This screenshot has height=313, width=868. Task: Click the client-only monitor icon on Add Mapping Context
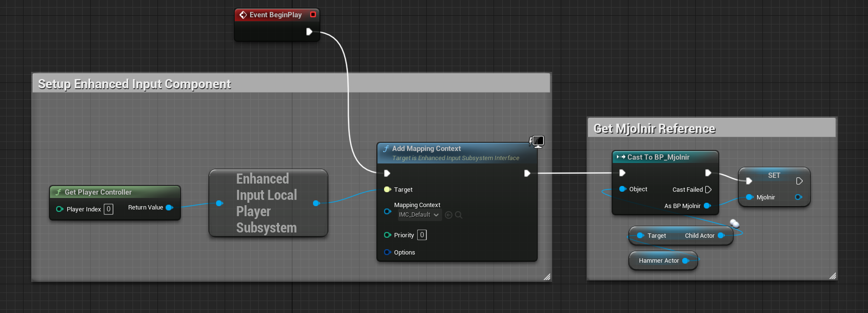tap(537, 141)
